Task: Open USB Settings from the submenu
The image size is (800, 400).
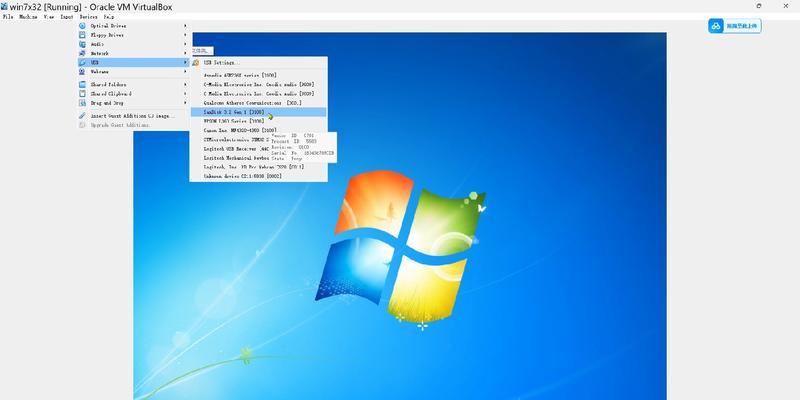Action: coord(258,62)
